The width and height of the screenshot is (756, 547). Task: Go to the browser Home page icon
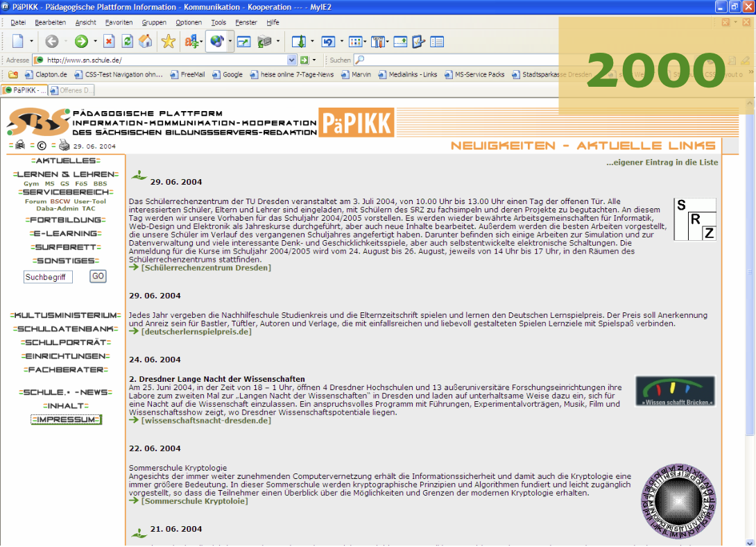coord(145,42)
